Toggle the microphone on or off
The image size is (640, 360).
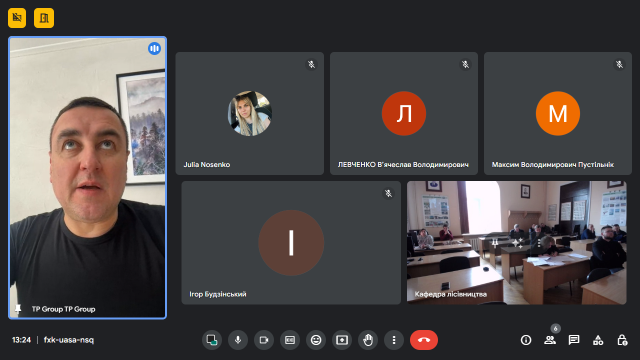pyautogui.click(x=238, y=340)
